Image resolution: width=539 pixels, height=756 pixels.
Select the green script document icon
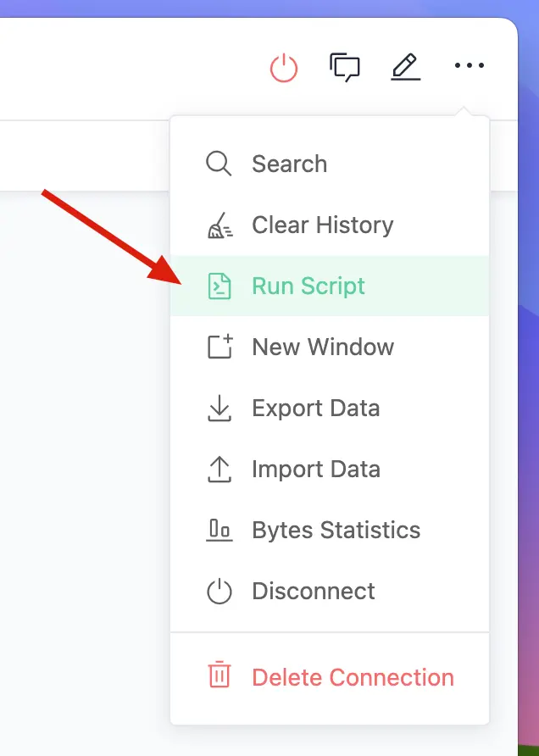219,286
